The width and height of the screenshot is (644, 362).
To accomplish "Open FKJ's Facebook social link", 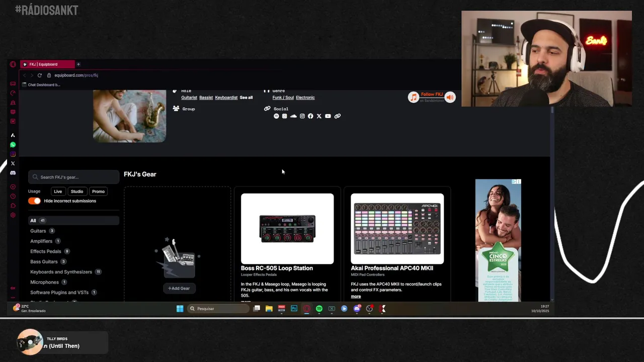I will (310, 116).
